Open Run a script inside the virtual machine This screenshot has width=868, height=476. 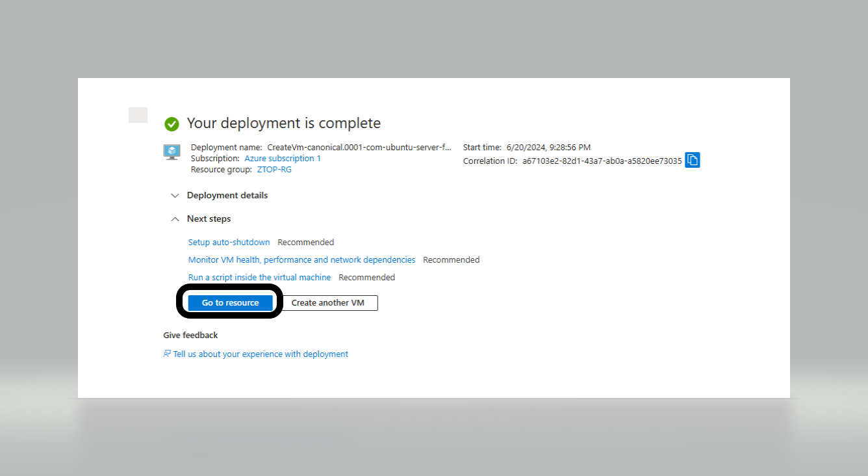[x=259, y=277]
